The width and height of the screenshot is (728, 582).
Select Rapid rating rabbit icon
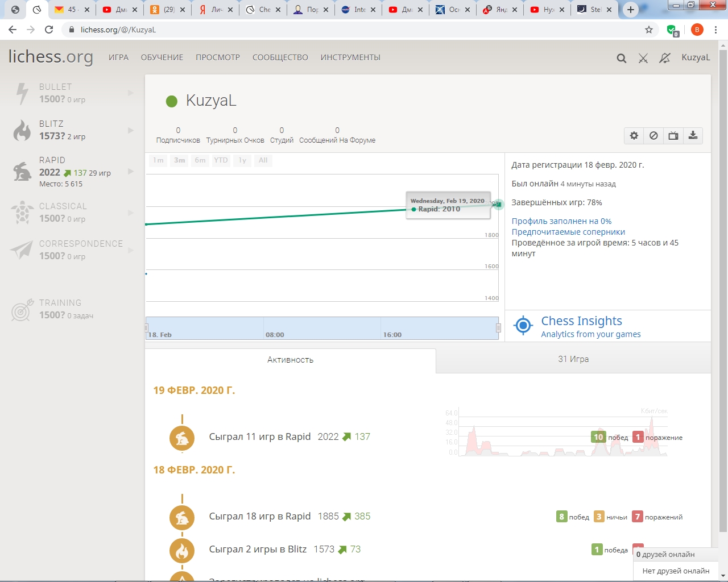click(x=22, y=171)
